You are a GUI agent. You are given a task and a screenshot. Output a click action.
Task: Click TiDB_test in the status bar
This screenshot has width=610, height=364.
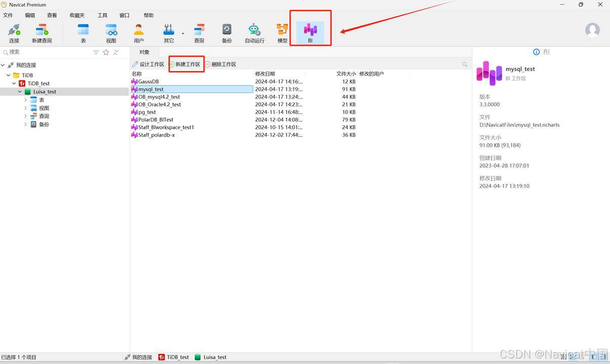[174, 357]
